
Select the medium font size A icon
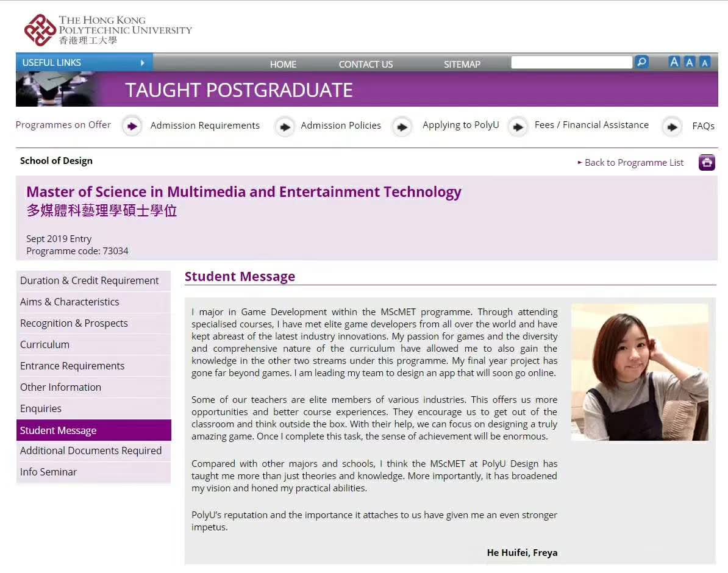click(x=690, y=62)
